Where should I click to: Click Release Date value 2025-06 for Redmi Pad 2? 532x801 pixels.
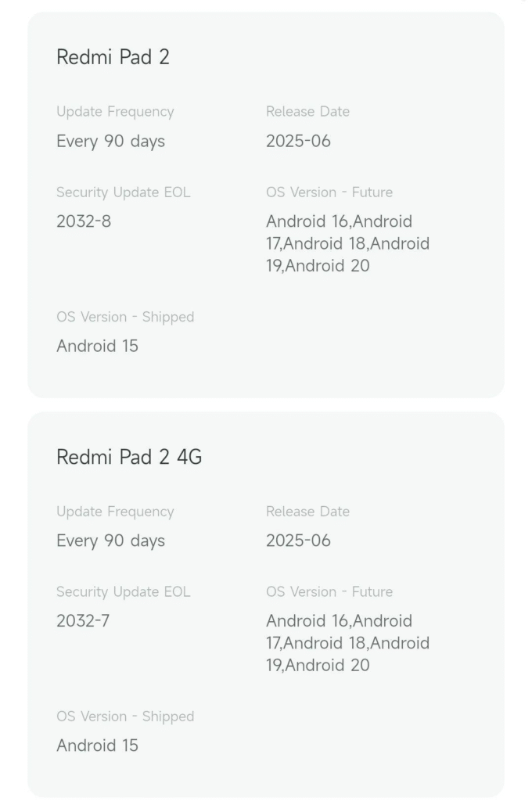(x=298, y=141)
